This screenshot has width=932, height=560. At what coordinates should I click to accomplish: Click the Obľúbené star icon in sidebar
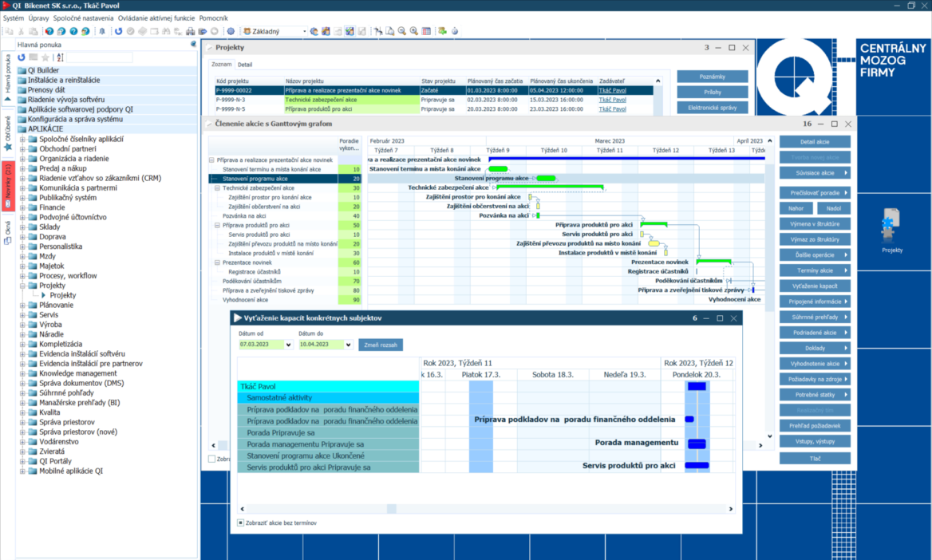[x=8, y=147]
